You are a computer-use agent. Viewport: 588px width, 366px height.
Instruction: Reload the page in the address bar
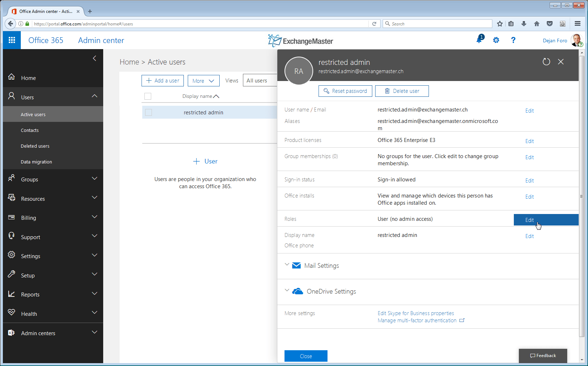(x=374, y=24)
